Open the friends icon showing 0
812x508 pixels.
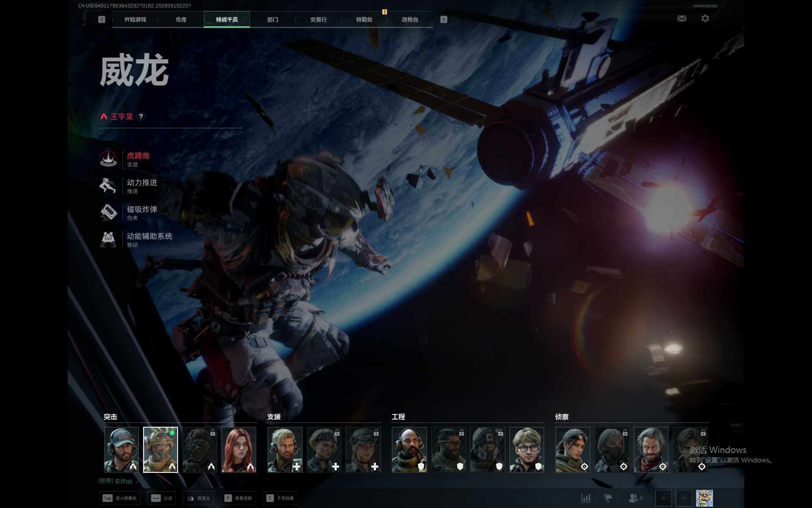[x=635, y=498]
